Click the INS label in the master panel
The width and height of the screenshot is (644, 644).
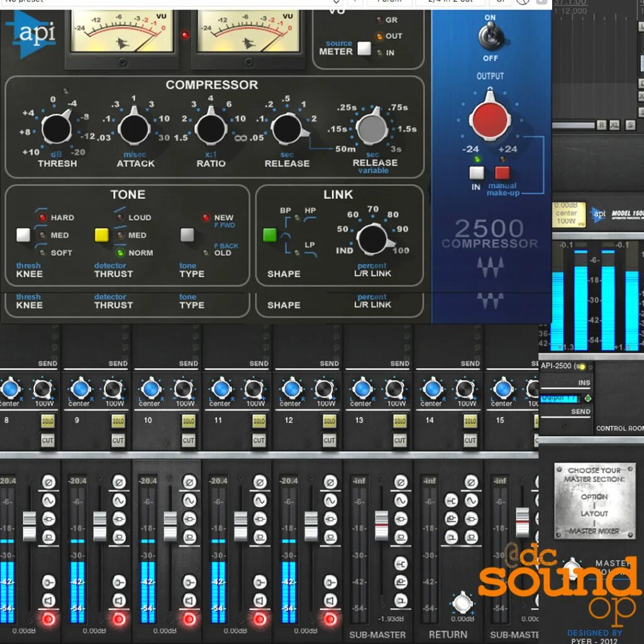[x=584, y=383]
